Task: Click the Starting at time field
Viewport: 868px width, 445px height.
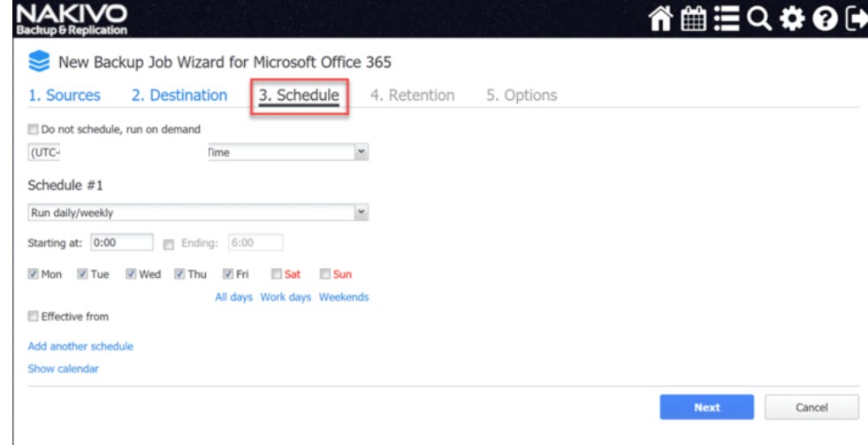Action: 121,242
